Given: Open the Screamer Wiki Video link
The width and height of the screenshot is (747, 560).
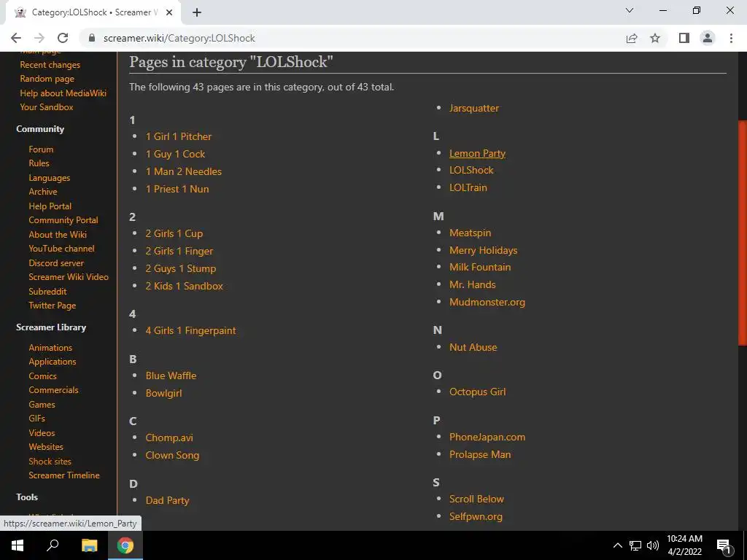Looking at the screenshot, I should tap(69, 277).
